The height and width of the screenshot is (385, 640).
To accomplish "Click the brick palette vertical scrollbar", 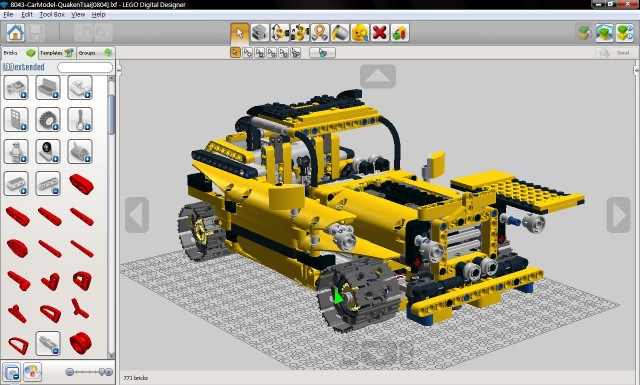I will [x=111, y=114].
